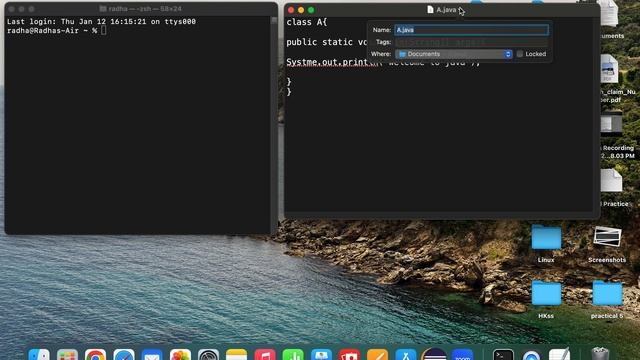Open Music from the Dock
This screenshot has height=360, width=640.
pyautogui.click(x=265, y=354)
